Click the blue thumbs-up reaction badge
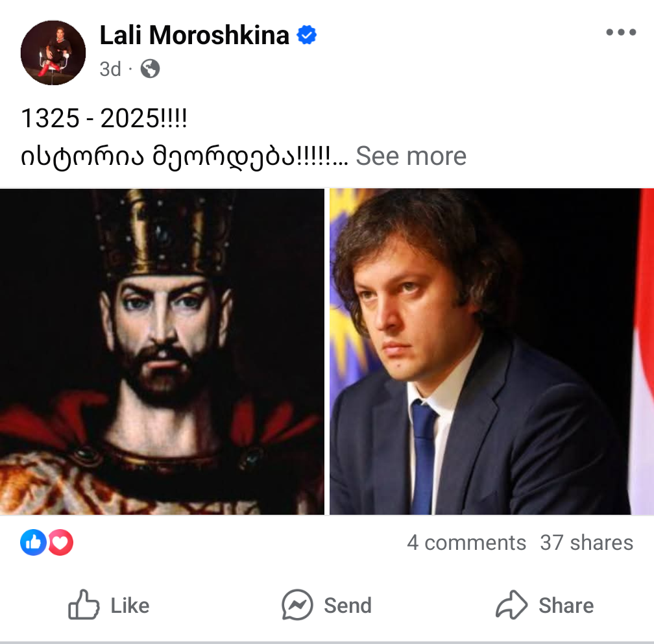654x644 pixels. (33, 543)
